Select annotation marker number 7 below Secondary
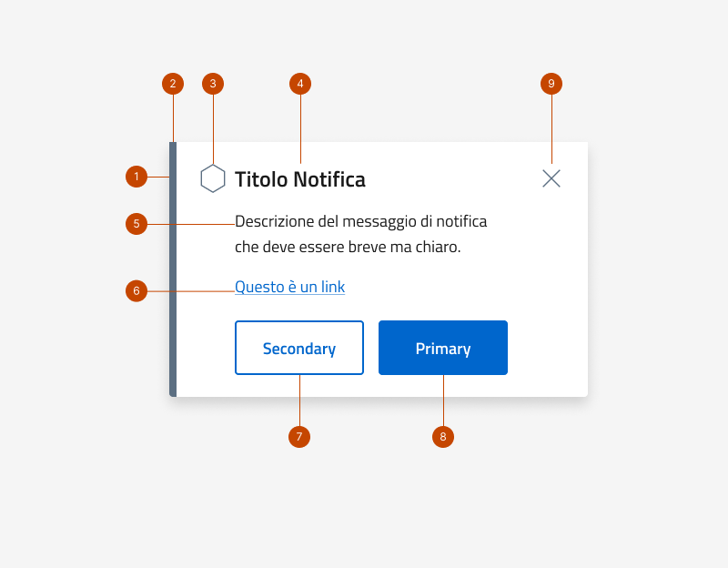This screenshot has height=568, width=728. tap(299, 437)
